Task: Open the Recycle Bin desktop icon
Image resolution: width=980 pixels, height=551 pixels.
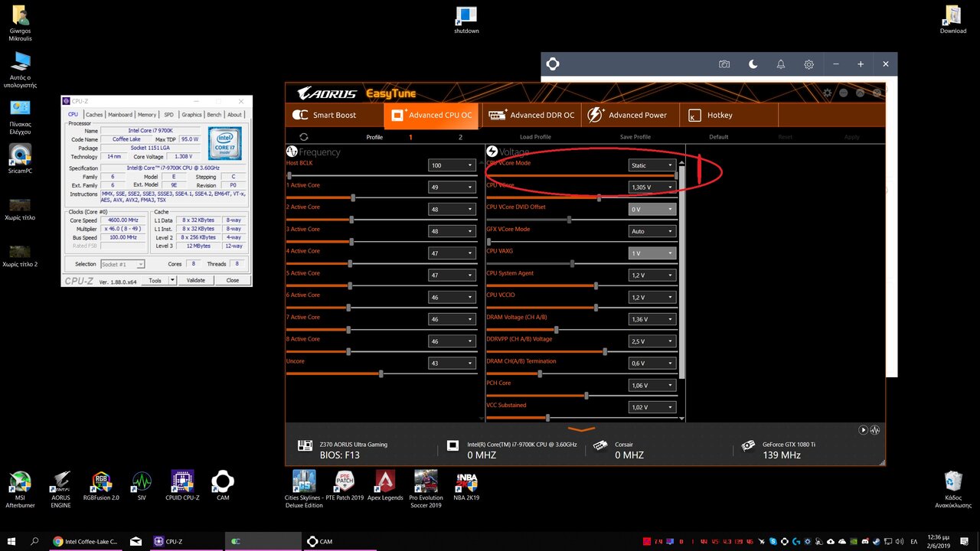Action: 953,489
